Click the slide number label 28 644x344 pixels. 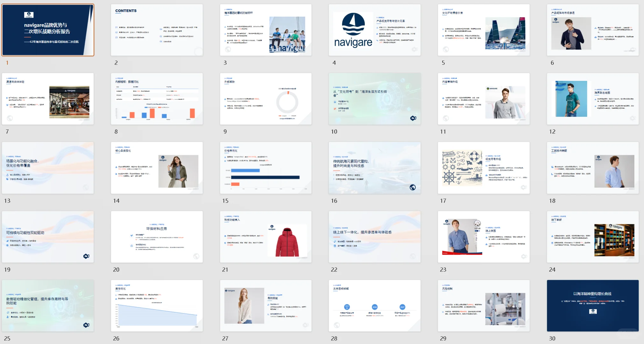334,338
